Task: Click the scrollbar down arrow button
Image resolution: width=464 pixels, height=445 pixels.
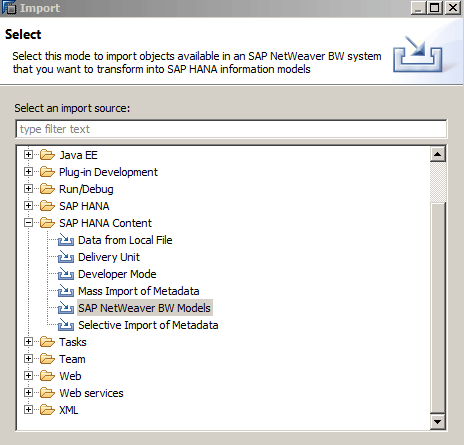Action: pos(438,422)
